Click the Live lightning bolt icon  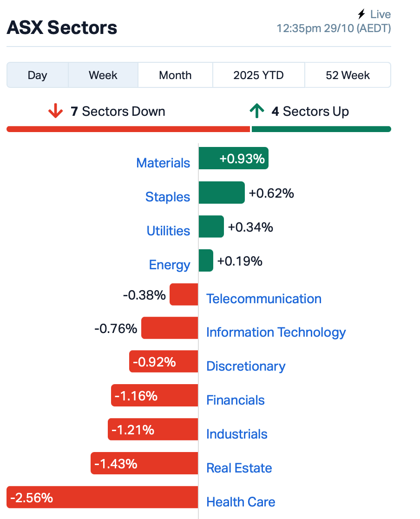361,14
